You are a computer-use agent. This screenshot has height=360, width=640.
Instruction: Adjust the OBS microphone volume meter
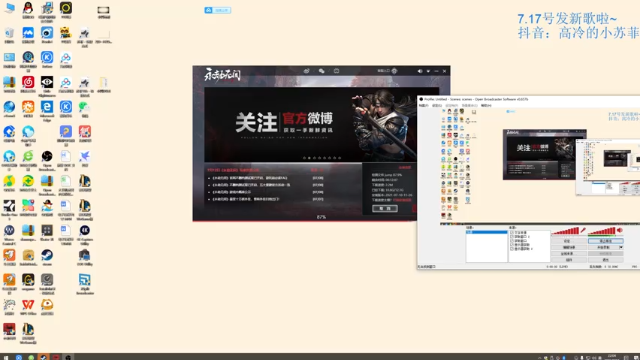pyautogui.click(x=565, y=231)
